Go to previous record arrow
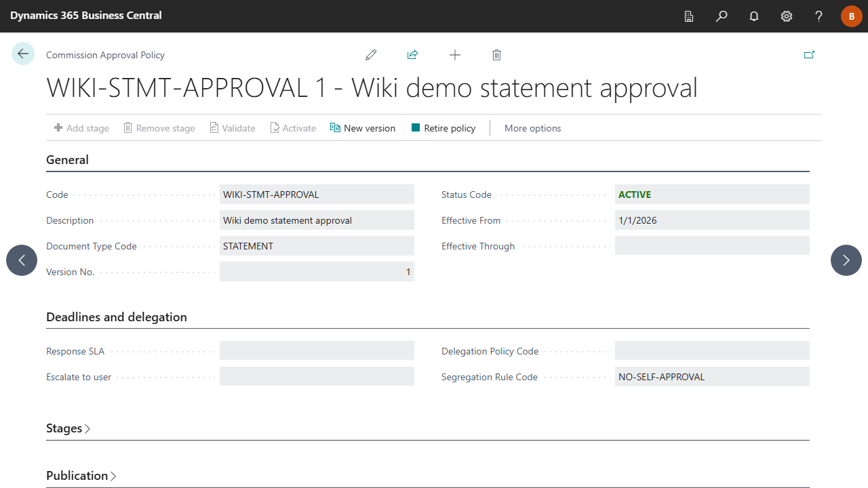The height and width of the screenshot is (488, 868). (x=22, y=260)
